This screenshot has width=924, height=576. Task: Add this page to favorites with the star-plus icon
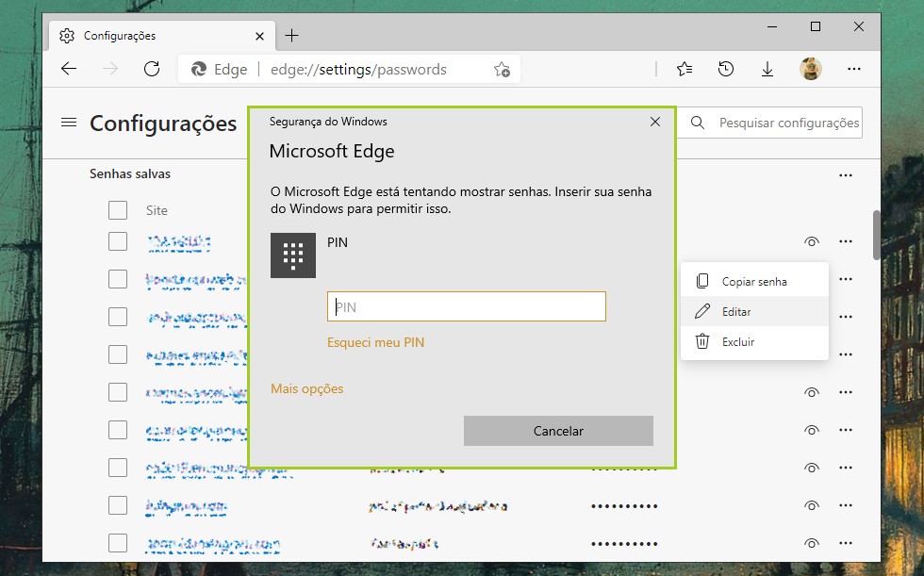[x=502, y=70]
